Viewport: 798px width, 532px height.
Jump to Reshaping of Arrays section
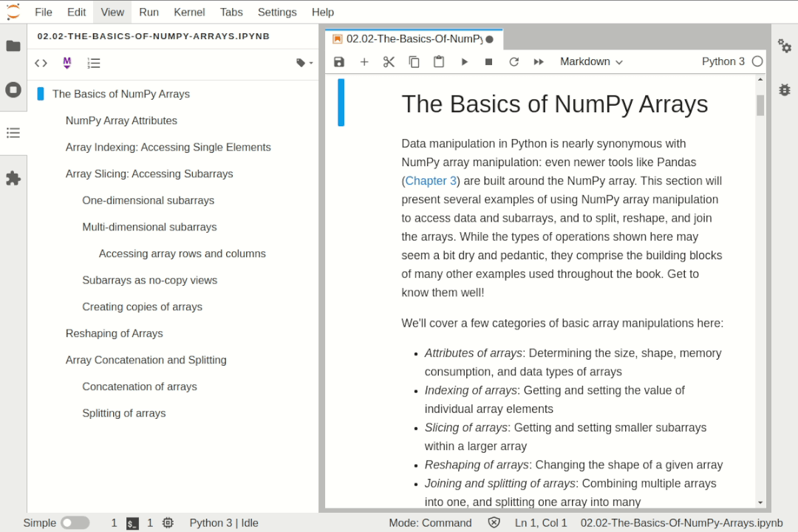[114, 333]
